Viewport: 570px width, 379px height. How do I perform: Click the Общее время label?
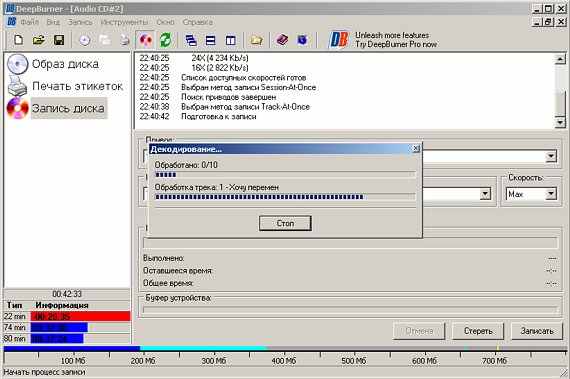pyautogui.click(x=168, y=283)
